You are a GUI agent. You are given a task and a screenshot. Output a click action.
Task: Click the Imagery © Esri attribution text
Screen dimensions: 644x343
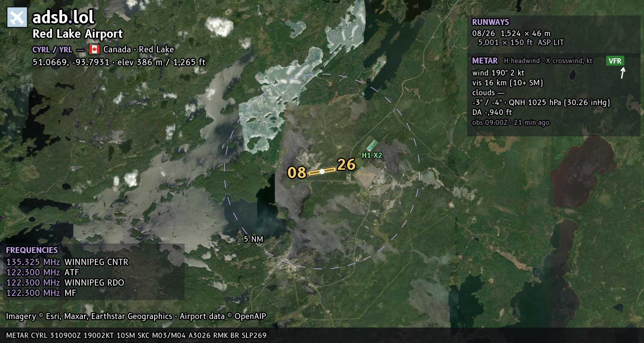pyautogui.click(x=136, y=316)
